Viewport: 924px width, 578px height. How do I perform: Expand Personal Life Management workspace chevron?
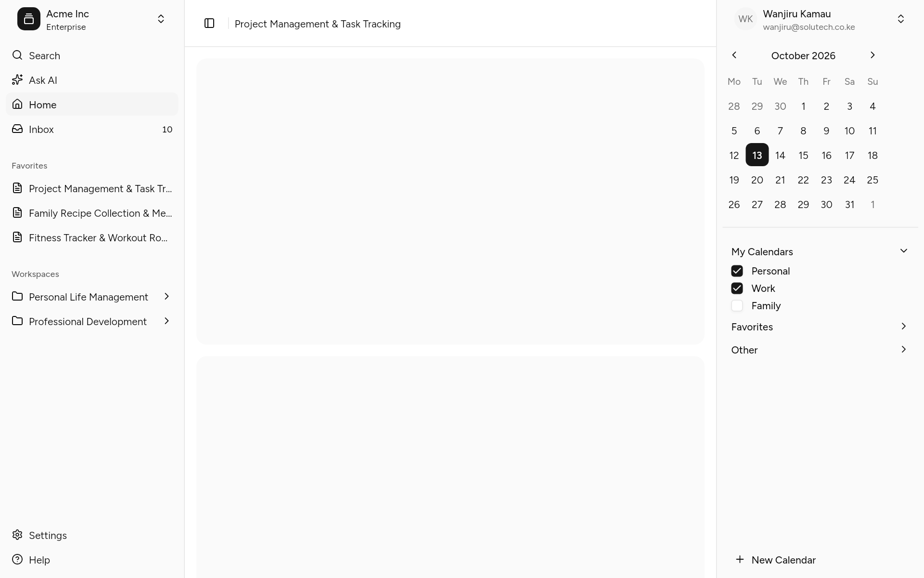pos(167,296)
